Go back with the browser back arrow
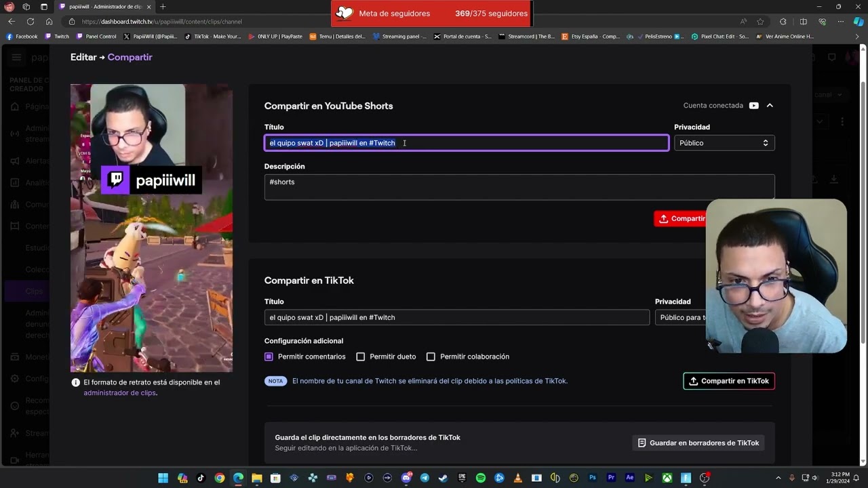 (x=12, y=21)
